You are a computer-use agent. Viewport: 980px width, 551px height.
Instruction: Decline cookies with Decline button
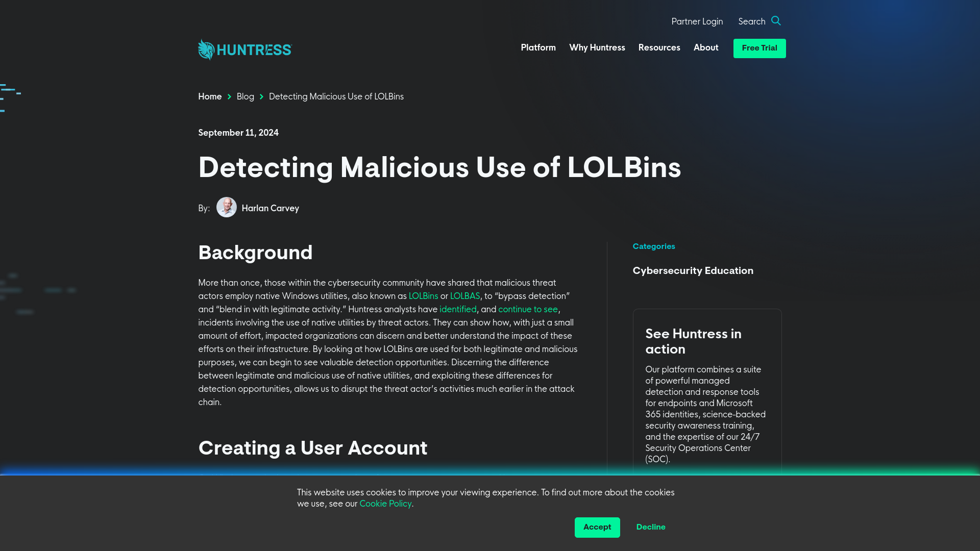coord(651,528)
